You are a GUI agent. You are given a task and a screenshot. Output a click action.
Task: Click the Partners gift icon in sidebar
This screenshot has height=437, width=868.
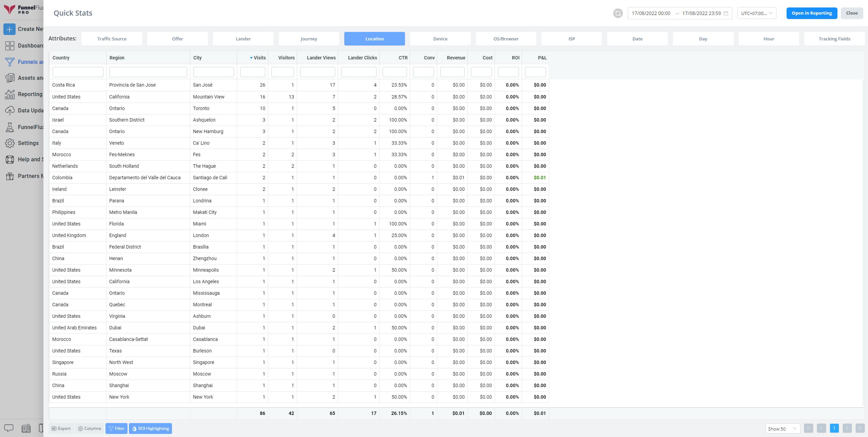click(10, 176)
